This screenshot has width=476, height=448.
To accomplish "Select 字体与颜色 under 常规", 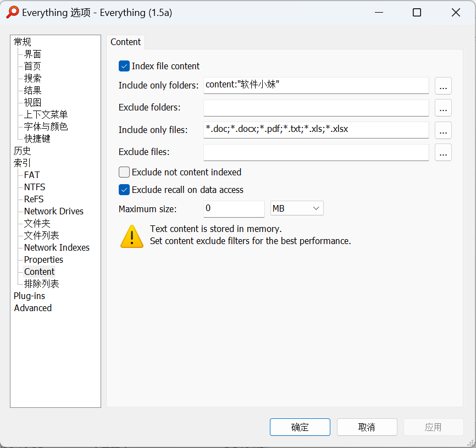I will coord(46,126).
